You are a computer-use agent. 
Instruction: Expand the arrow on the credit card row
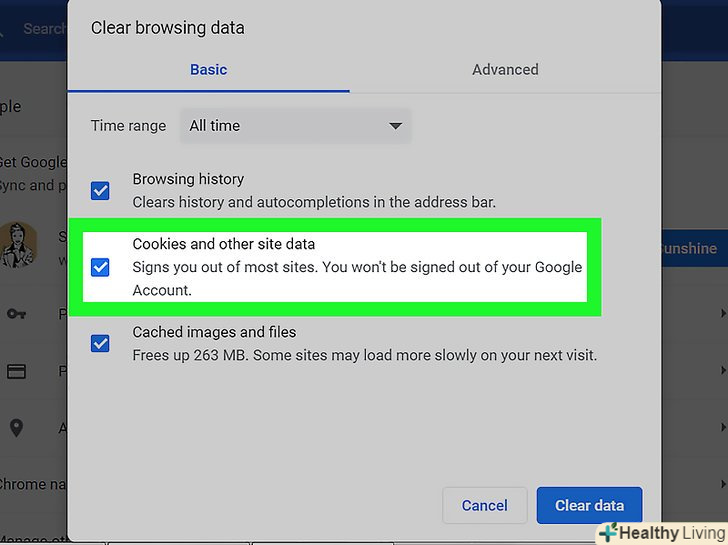(x=722, y=371)
